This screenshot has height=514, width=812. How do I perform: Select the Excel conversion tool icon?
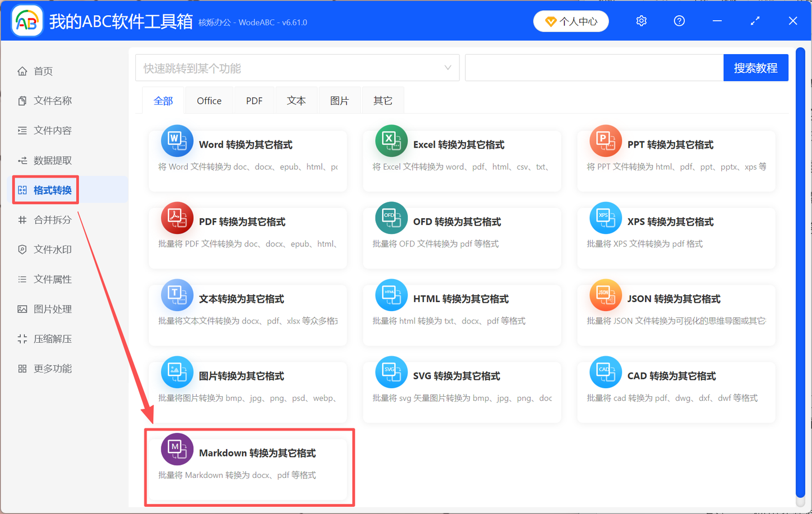(391, 141)
